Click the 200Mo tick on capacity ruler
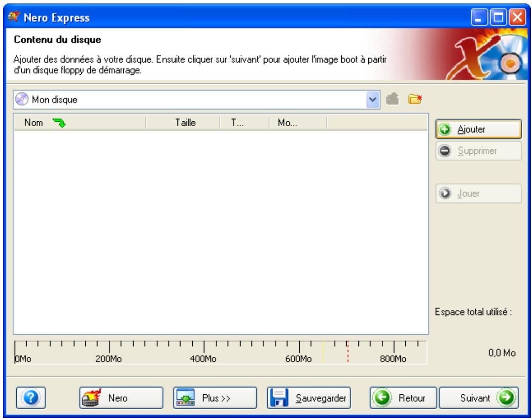 [109, 347]
